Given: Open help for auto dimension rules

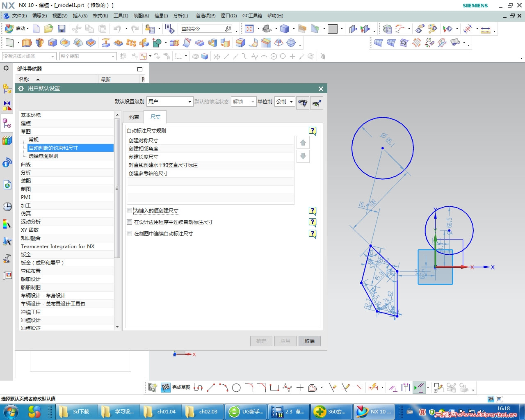Looking at the screenshot, I should point(313,131).
